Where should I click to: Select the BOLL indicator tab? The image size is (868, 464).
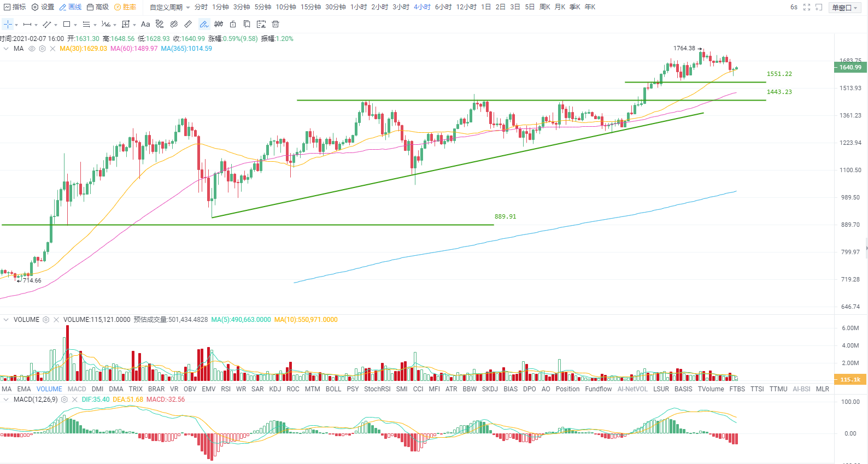333,389
